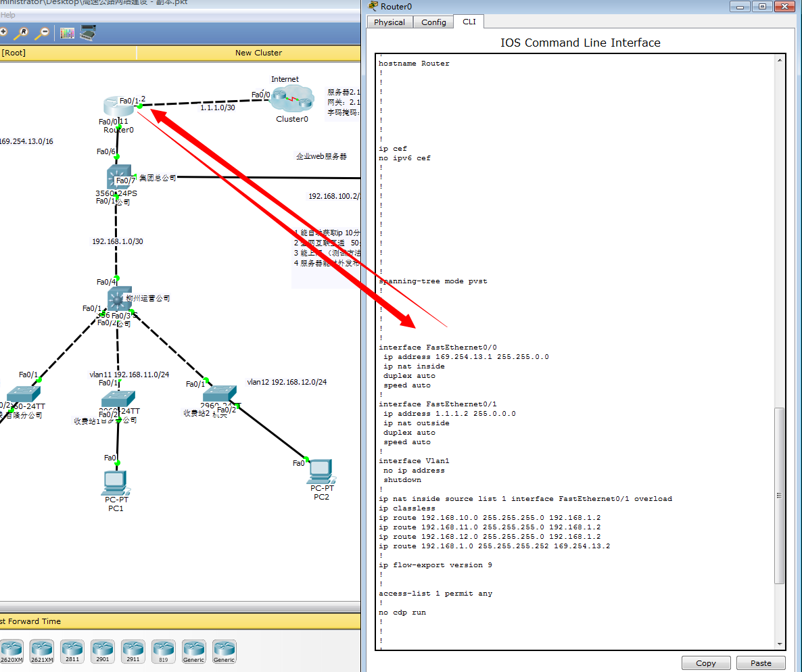
Task: Click 'ip flow-export version 9' line
Action: pyautogui.click(x=435, y=565)
